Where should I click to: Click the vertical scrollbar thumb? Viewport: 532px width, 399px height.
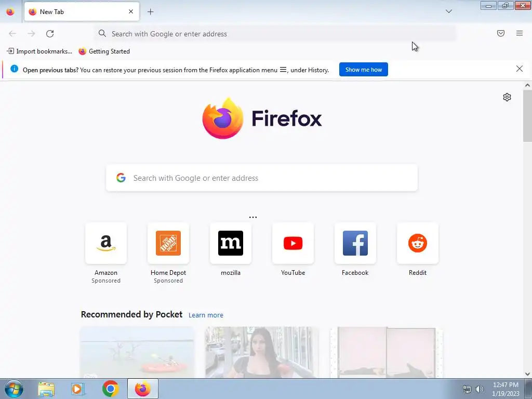(x=527, y=116)
